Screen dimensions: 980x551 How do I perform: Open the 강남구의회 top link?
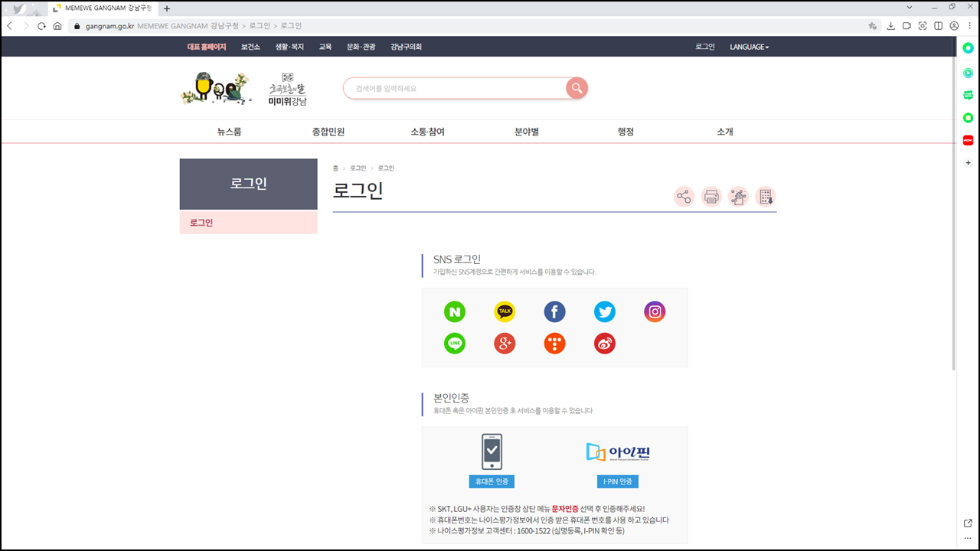pos(406,47)
